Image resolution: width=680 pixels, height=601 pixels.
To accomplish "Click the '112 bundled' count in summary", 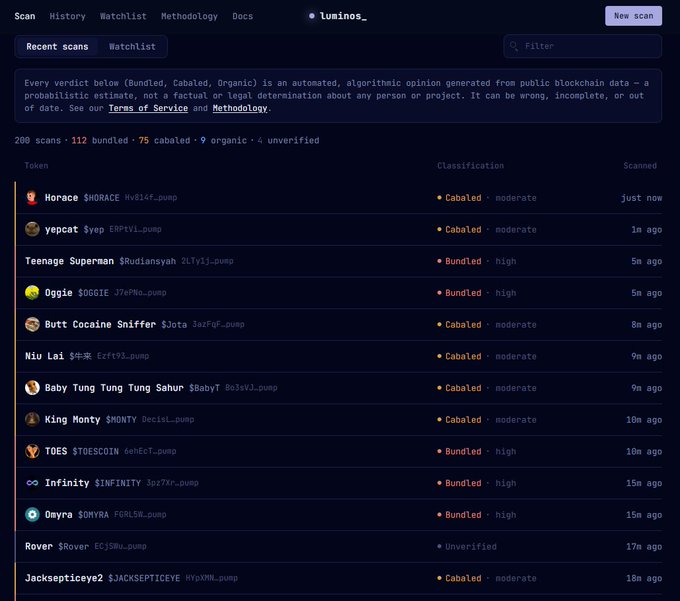I will [x=100, y=140].
